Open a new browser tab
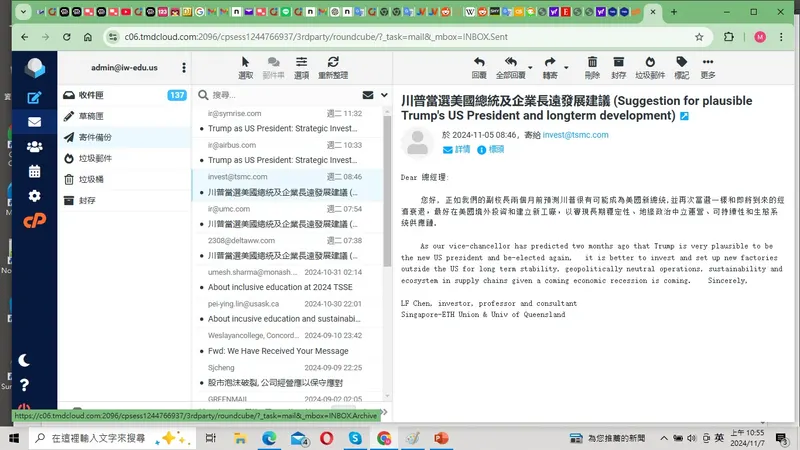This screenshot has width=800, height=450. tap(674, 12)
